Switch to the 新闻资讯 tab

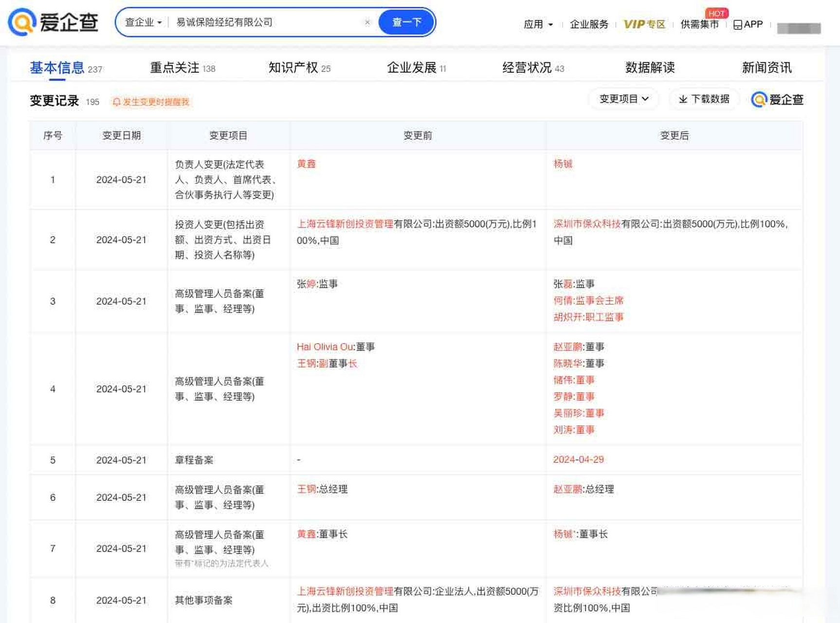767,68
